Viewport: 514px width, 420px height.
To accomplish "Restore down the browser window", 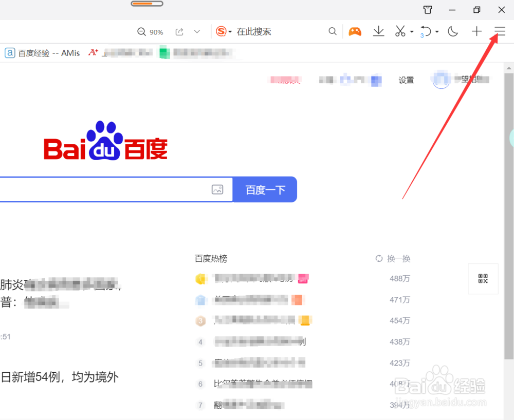I will click(x=476, y=10).
